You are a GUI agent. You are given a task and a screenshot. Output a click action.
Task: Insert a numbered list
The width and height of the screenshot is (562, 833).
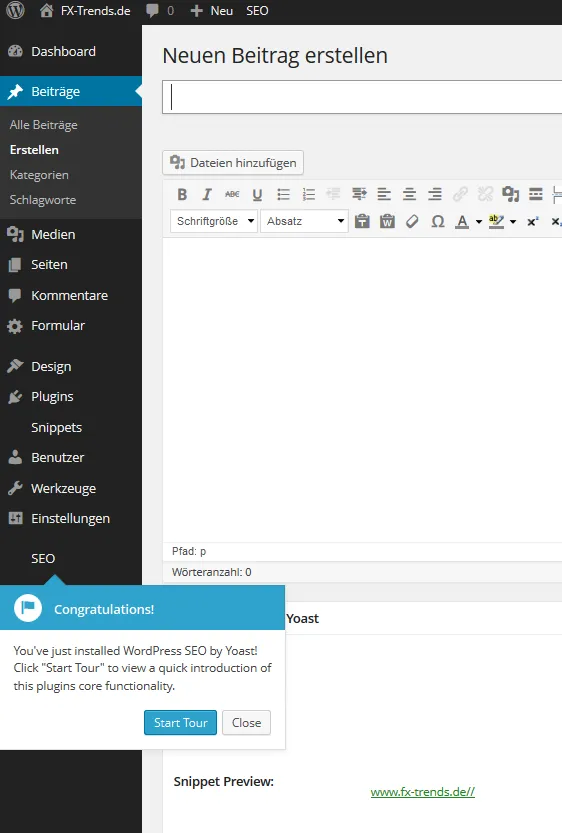309,194
